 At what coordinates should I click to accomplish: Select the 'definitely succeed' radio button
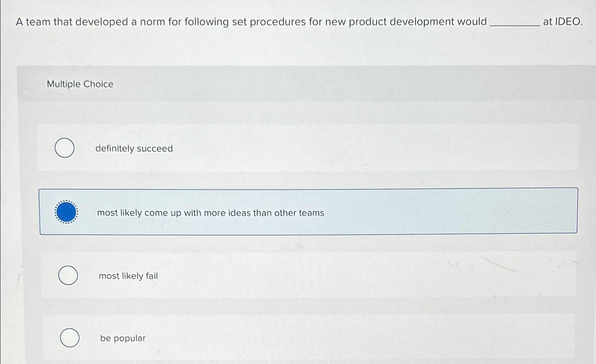click(65, 148)
